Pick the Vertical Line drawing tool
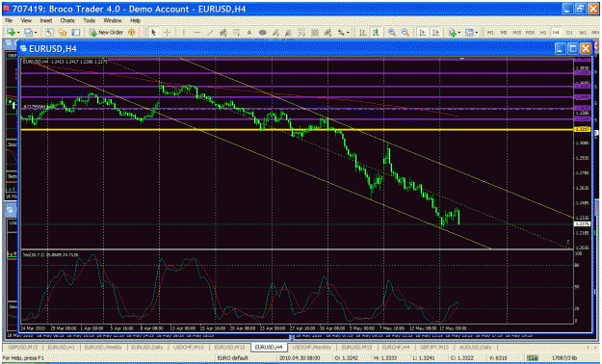Image resolution: width=602 pixels, height=364 pixels. 184,33
